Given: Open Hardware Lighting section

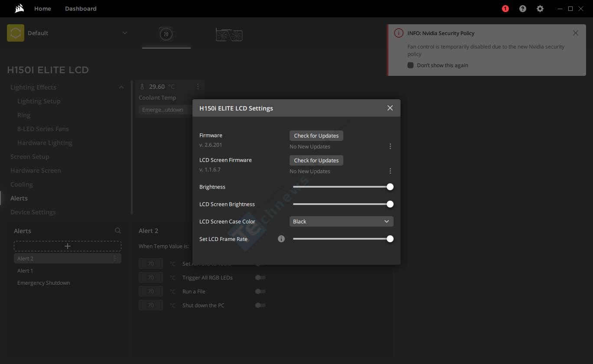Looking at the screenshot, I should [45, 143].
